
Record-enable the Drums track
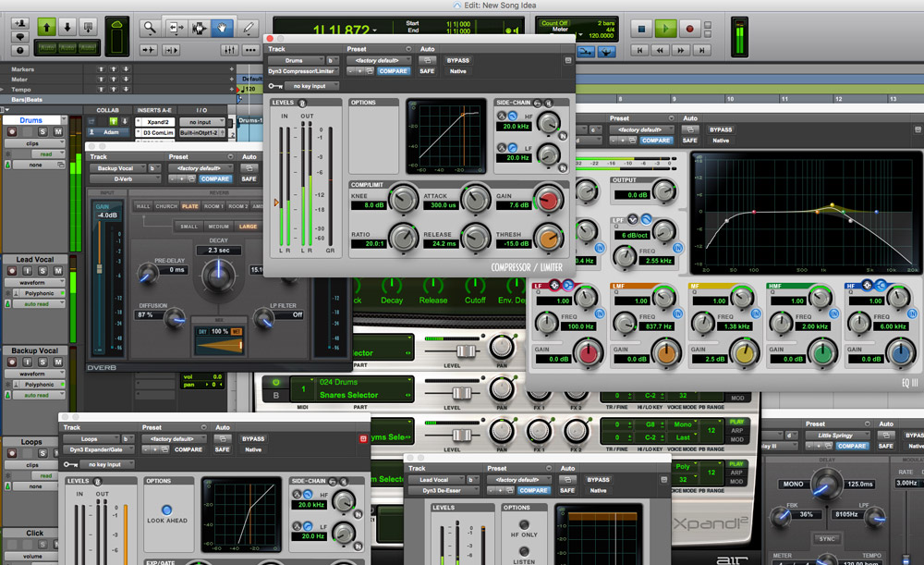pos(12,131)
